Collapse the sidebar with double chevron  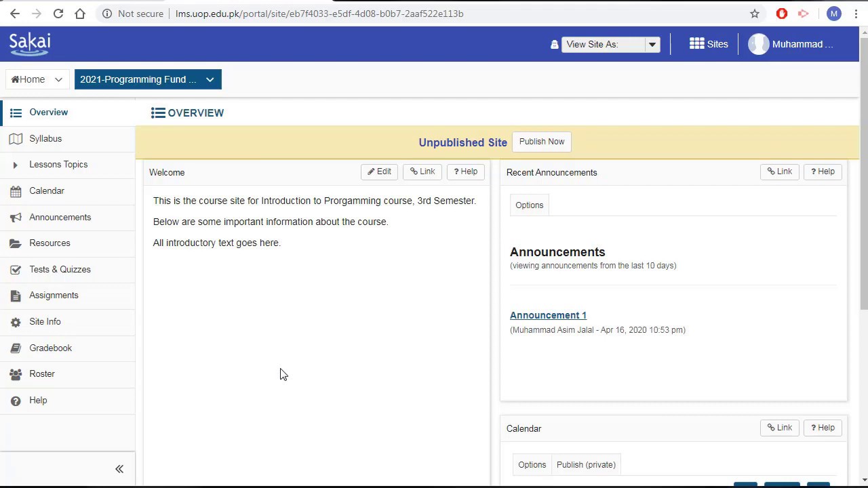point(119,469)
